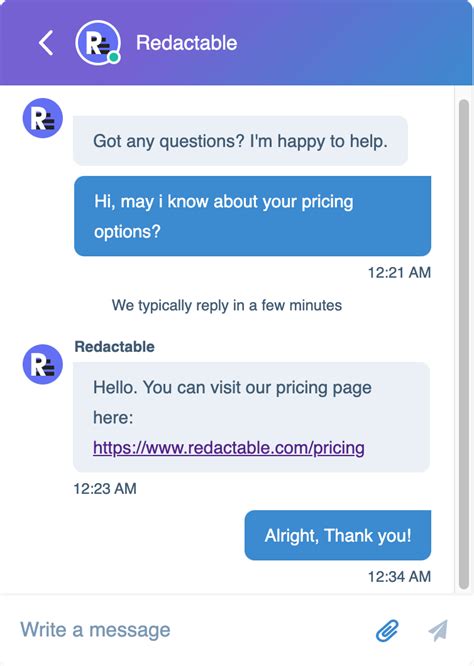Click the Redactable logo in the header
The image size is (474, 666).
click(97, 42)
